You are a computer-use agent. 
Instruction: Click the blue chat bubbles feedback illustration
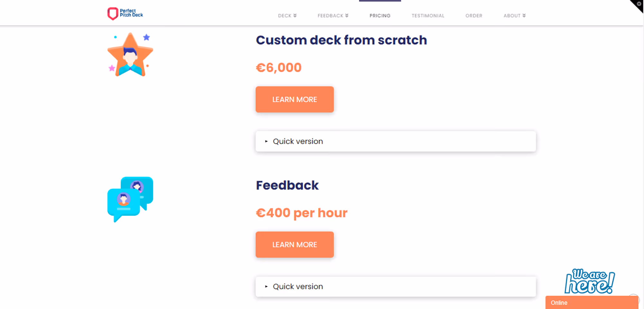tap(130, 199)
